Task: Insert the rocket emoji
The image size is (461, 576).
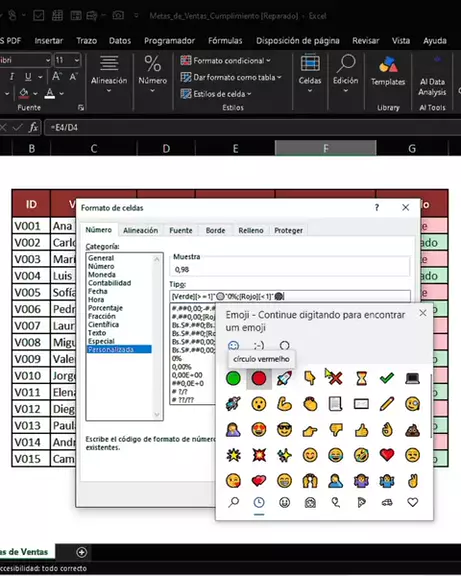Action: 284,378
